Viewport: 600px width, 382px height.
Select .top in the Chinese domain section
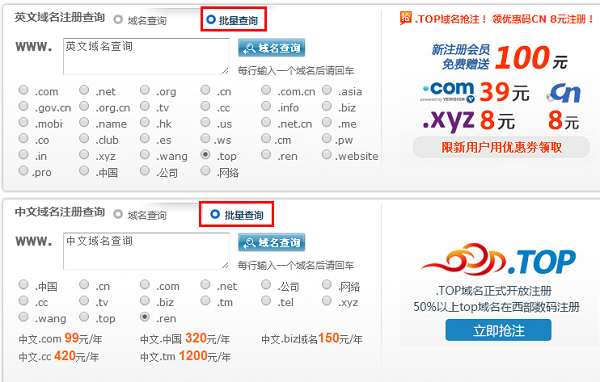[x=84, y=317]
